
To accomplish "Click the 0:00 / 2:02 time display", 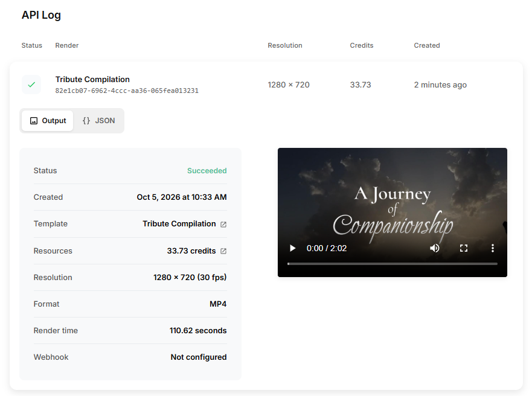I will tap(327, 248).
